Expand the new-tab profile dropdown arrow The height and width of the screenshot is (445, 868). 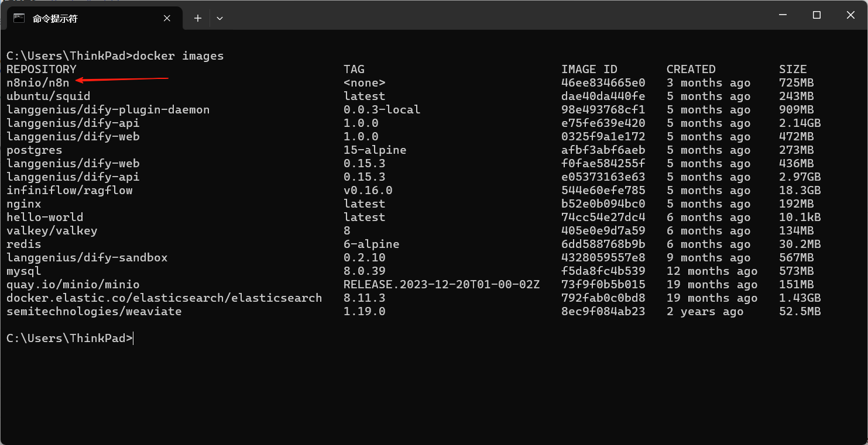tap(219, 18)
